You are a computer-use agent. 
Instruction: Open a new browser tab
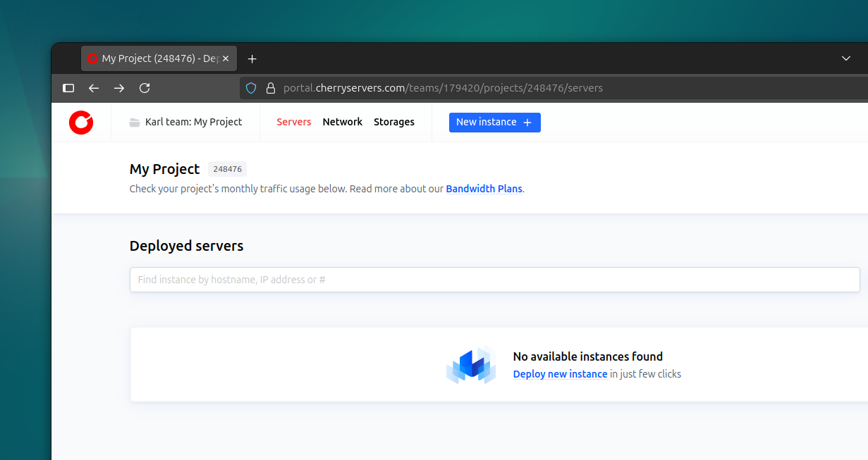pyautogui.click(x=252, y=58)
